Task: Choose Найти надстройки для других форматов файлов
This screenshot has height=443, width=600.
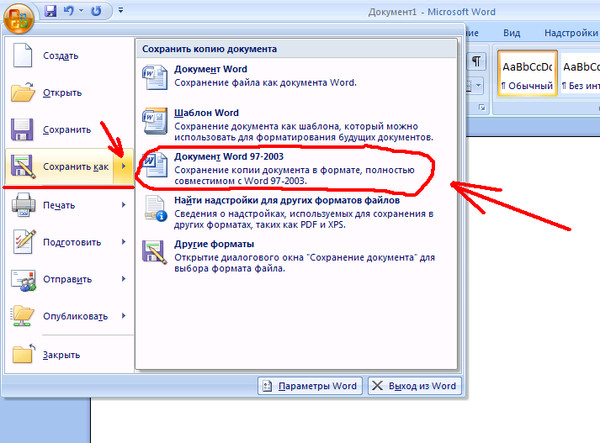Action: (297, 212)
